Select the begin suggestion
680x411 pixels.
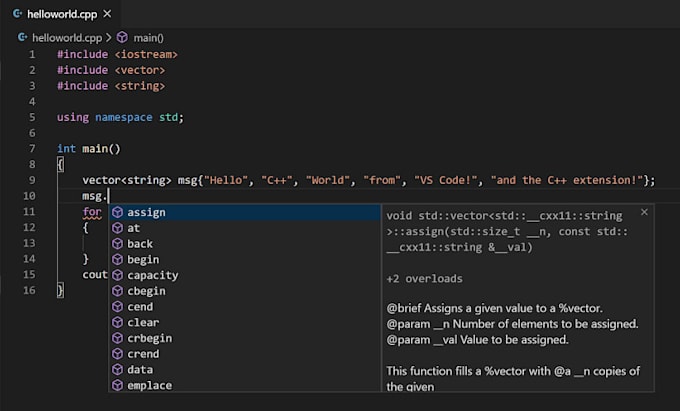click(x=245, y=259)
